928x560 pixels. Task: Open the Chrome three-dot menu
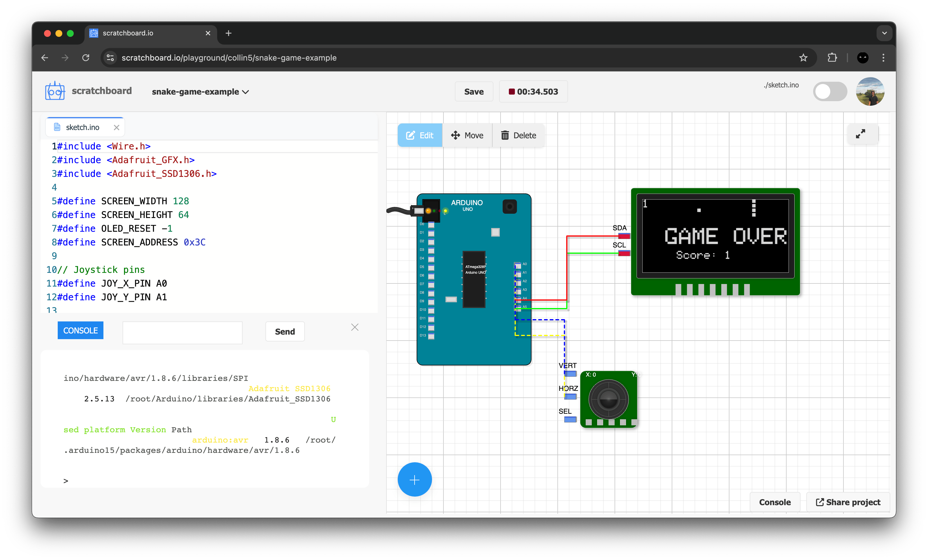[x=883, y=58]
